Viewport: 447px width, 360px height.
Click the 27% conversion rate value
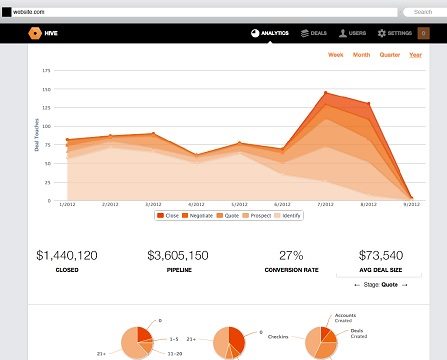pos(291,256)
